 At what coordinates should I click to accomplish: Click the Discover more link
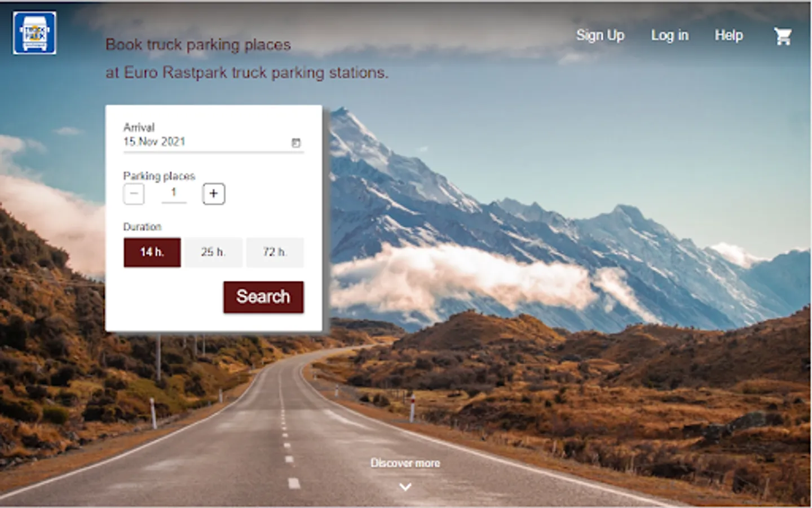[x=405, y=463]
